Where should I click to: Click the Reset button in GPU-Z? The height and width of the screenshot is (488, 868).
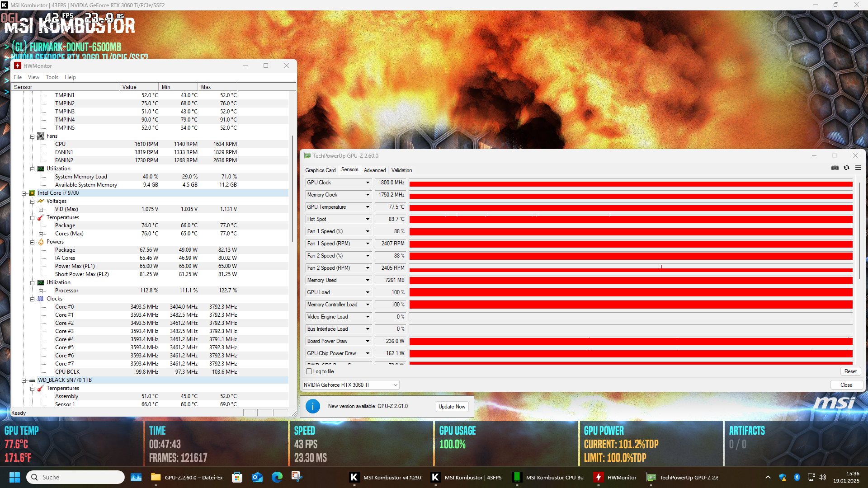click(x=850, y=371)
